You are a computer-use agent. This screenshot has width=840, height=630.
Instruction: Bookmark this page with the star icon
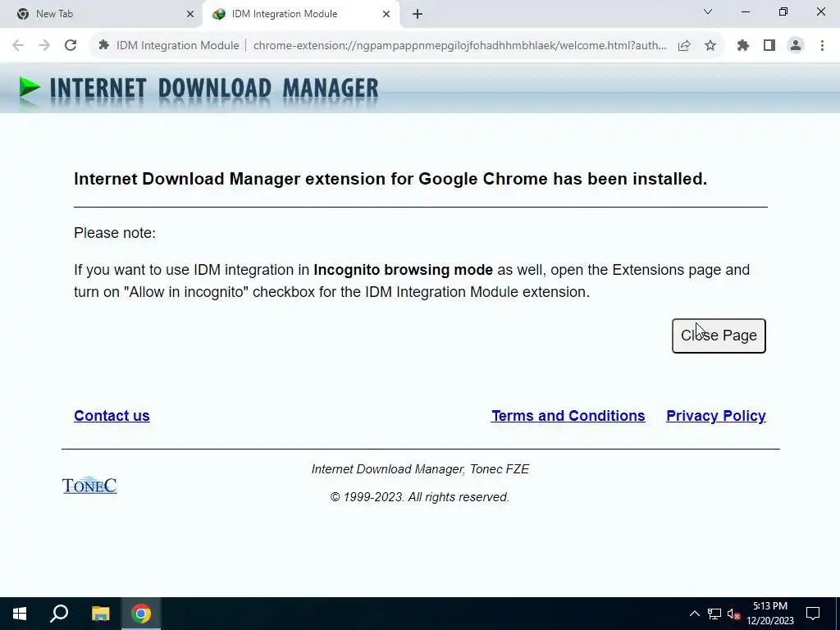[710, 46]
